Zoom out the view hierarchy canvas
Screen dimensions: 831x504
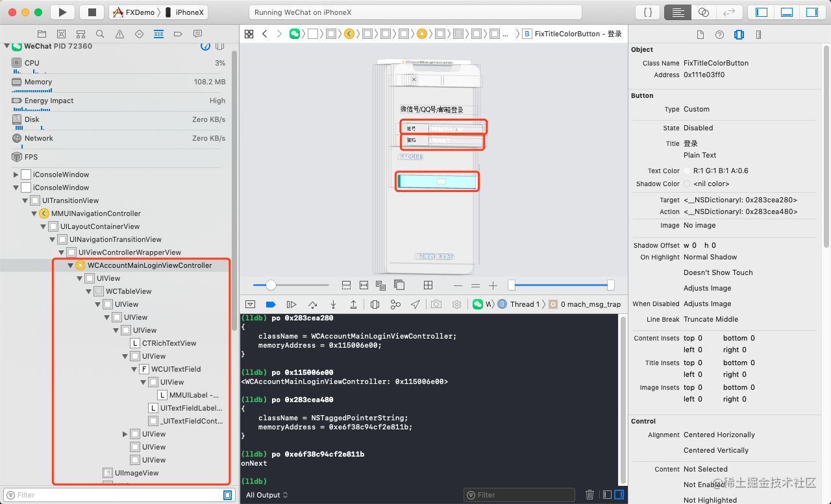[x=458, y=285]
